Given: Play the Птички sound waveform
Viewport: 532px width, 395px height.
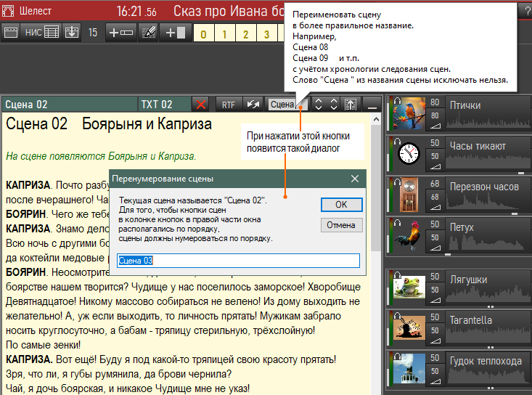Looking at the screenshot, I should (488, 113).
